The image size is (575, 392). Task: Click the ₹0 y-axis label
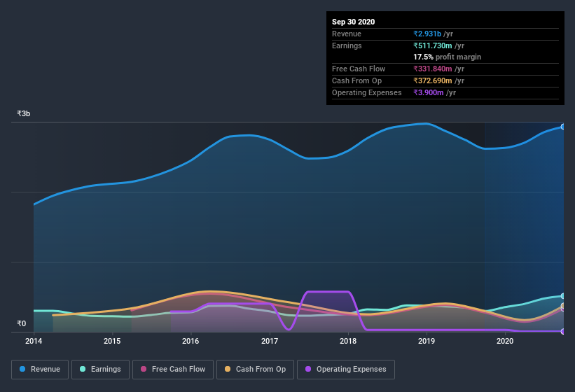[x=21, y=323]
